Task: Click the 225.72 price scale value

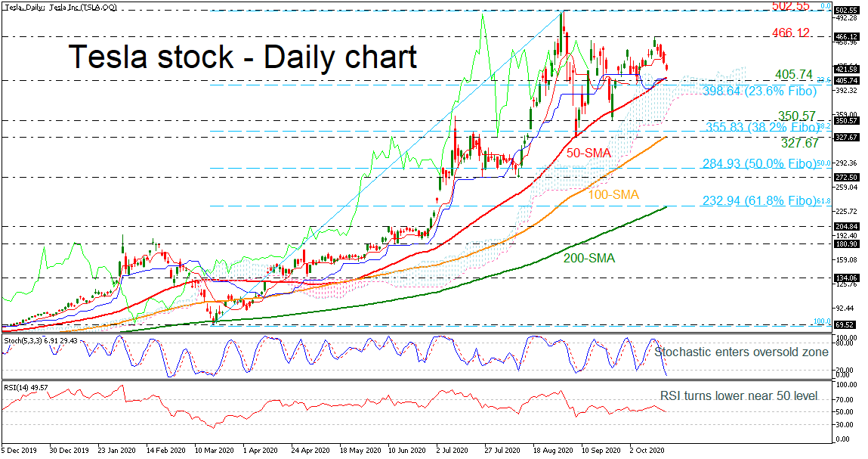Action: [x=846, y=211]
